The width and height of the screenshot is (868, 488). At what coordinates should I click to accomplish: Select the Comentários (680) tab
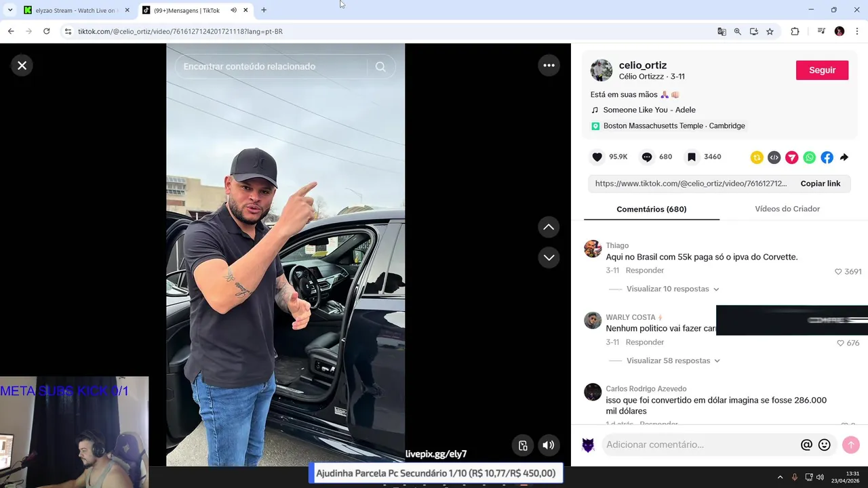pos(652,209)
